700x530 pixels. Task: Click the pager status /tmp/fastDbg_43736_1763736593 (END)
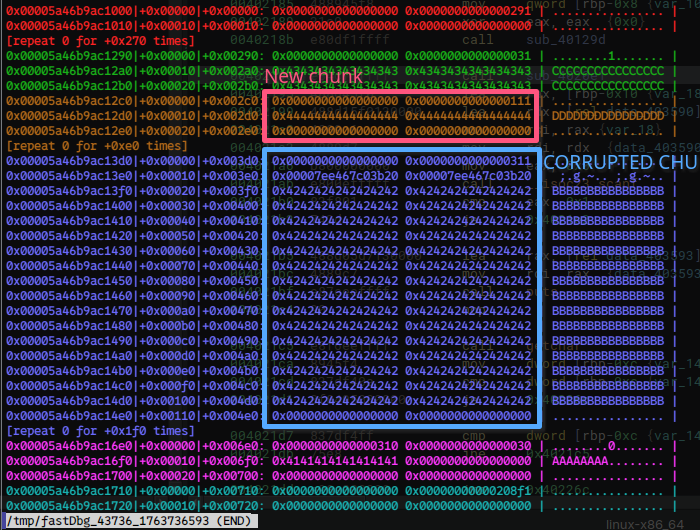click(x=129, y=521)
